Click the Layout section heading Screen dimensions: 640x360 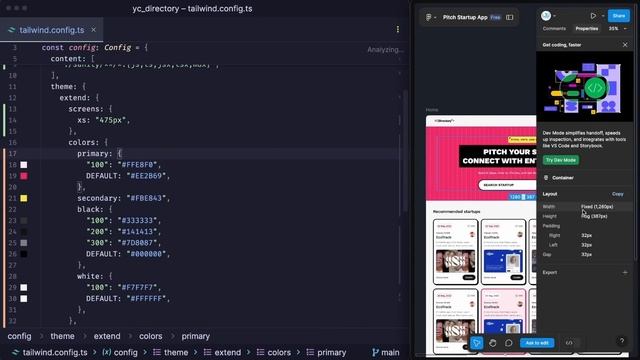tap(550, 194)
